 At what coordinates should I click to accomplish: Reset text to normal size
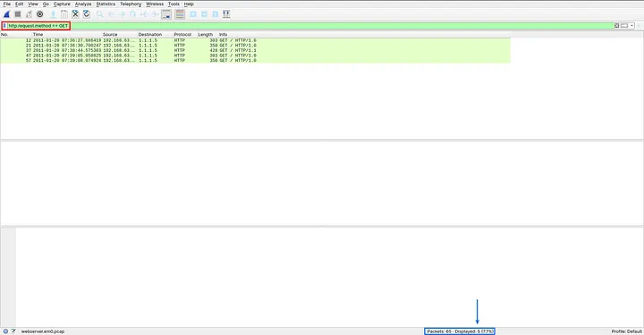click(x=216, y=14)
